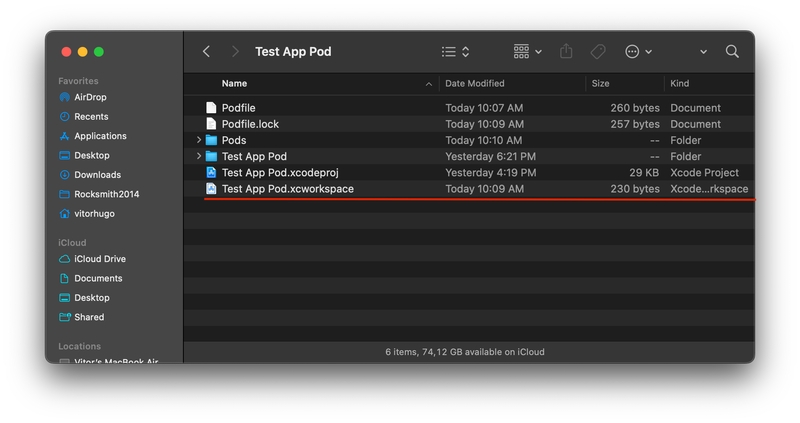Open the ellipsis Action menu

click(x=637, y=52)
